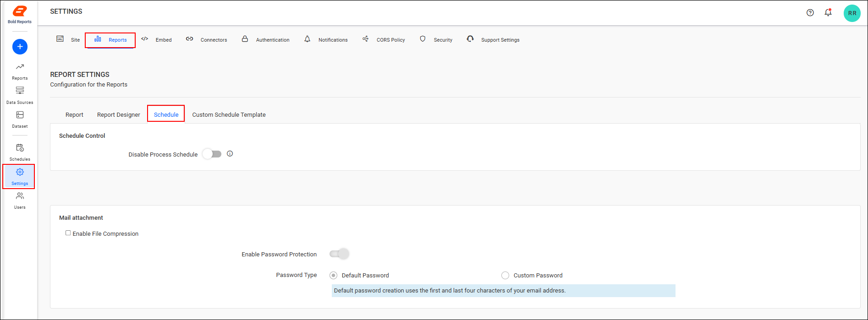Toggle Enable Password Protection switch
868x320 pixels.
[x=339, y=254]
